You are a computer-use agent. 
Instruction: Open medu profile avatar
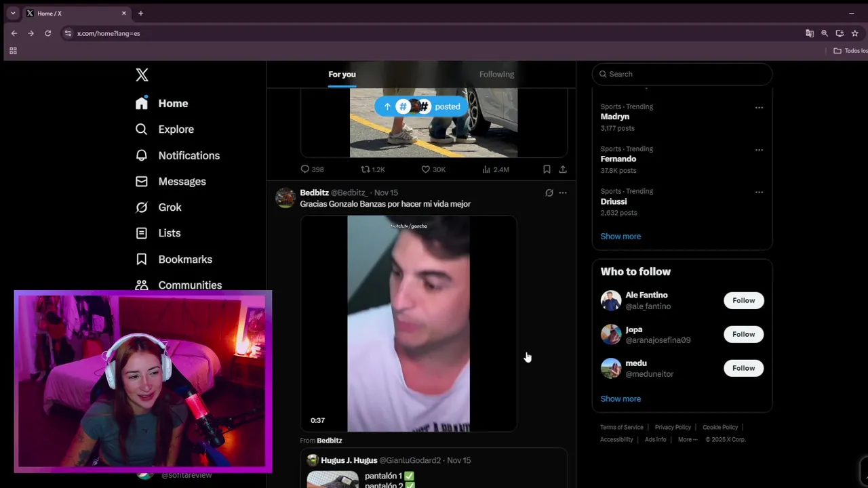pos(611,368)
